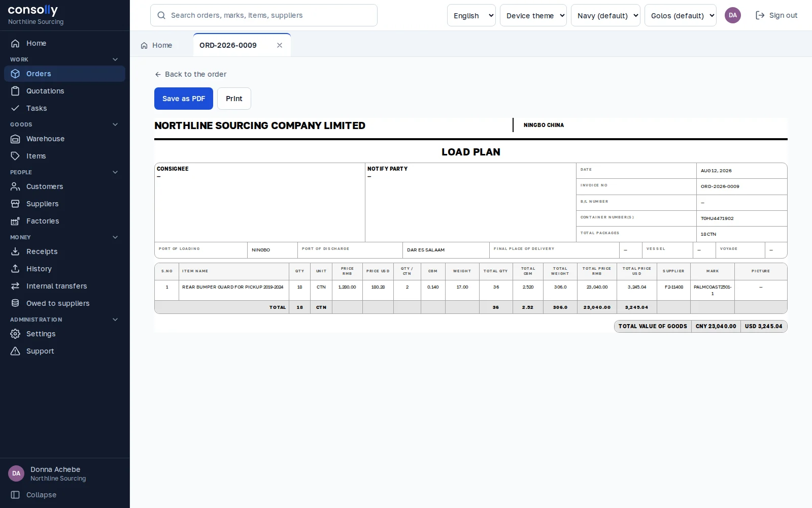This screenshot has height=508, width=812.
Task: Collapse the MONEY section chevron
Action: click(x=115, y=237)
